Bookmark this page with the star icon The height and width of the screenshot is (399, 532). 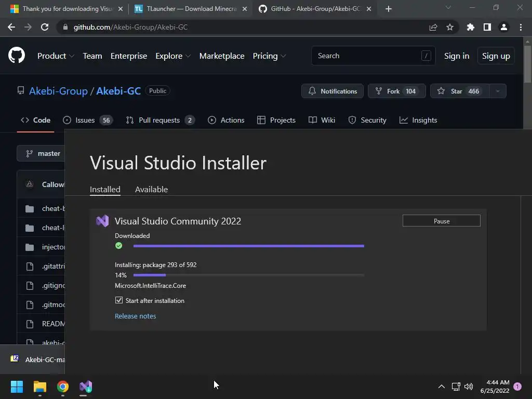point(450,27)
